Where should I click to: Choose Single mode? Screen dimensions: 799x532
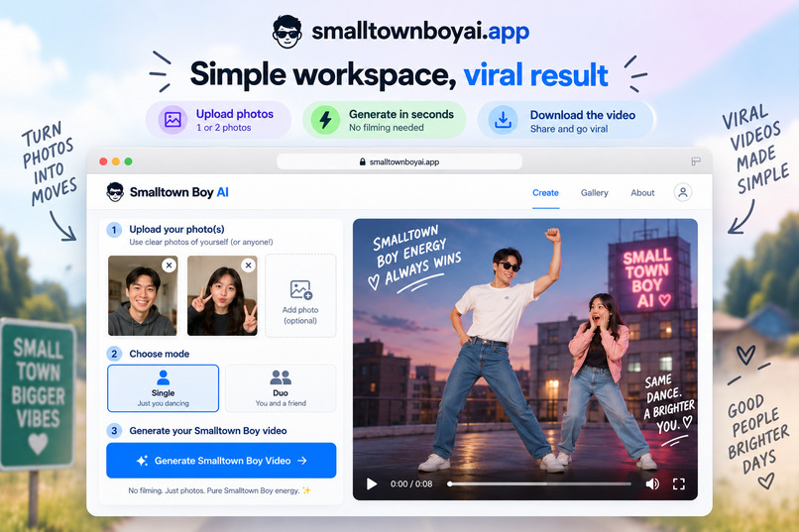point(163,388)
